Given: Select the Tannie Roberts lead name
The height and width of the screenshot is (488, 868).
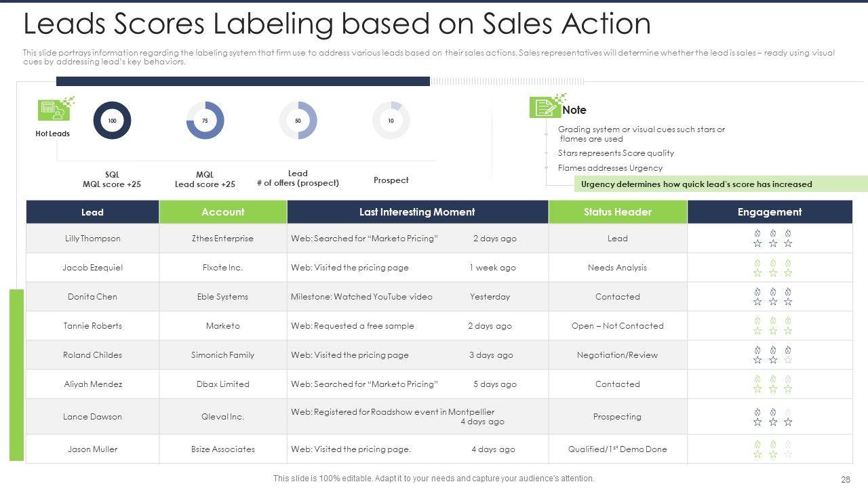Looking at the screenshot, I should click(x=92, y=326).
